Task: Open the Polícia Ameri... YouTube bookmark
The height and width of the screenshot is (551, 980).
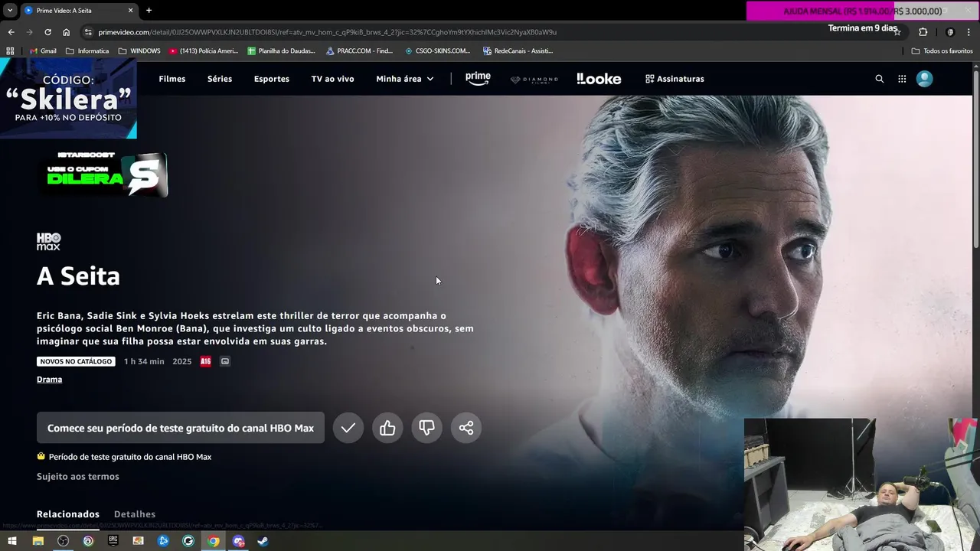Action: (x=204, y=51)
